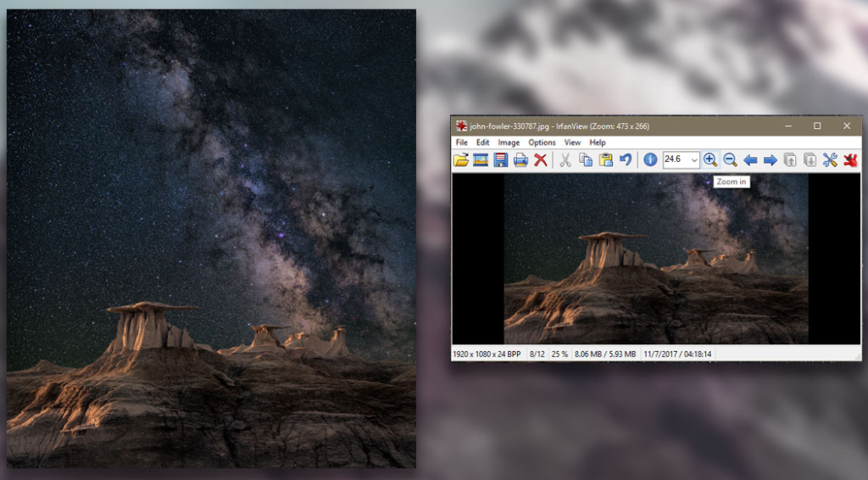Image resolution: width=868 pixels, height=480 pixels.
Task: Paste using the clipboard icon
Action: point(606,159)
